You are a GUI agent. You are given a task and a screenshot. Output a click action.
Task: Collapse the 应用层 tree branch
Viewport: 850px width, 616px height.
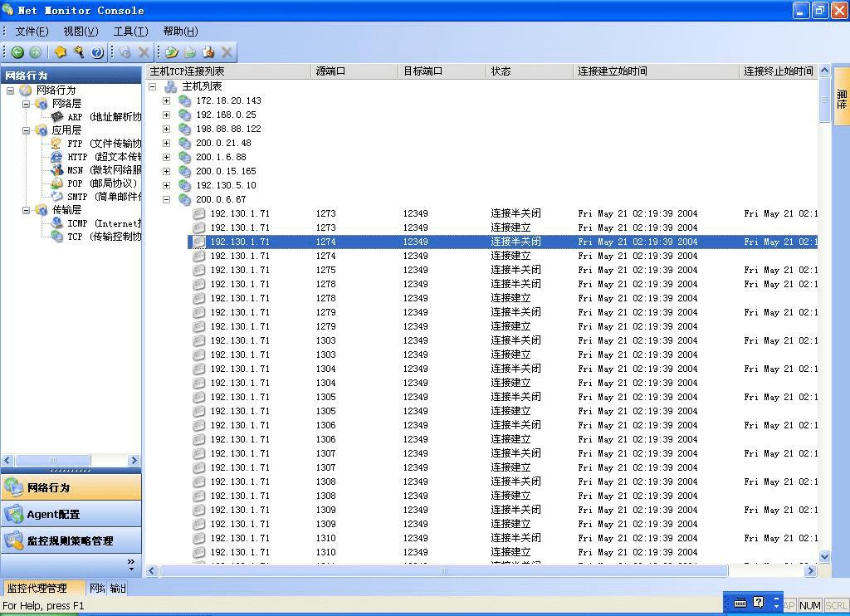[x=26, y=130]
